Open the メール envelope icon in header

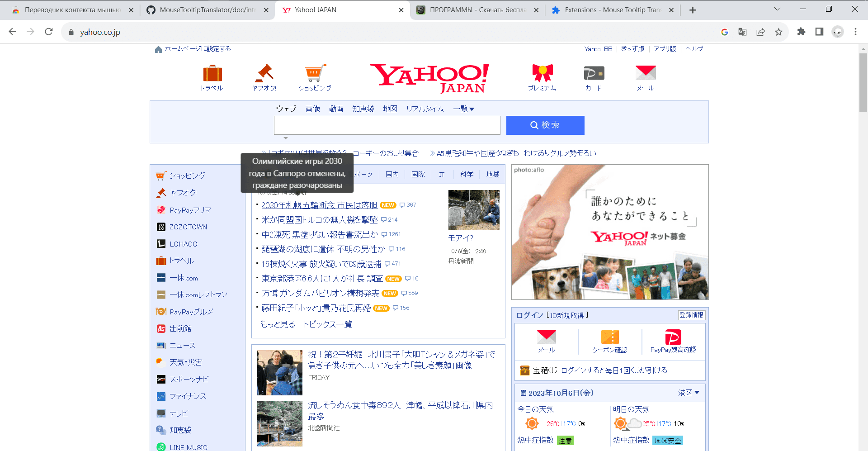tap(645, 73)
